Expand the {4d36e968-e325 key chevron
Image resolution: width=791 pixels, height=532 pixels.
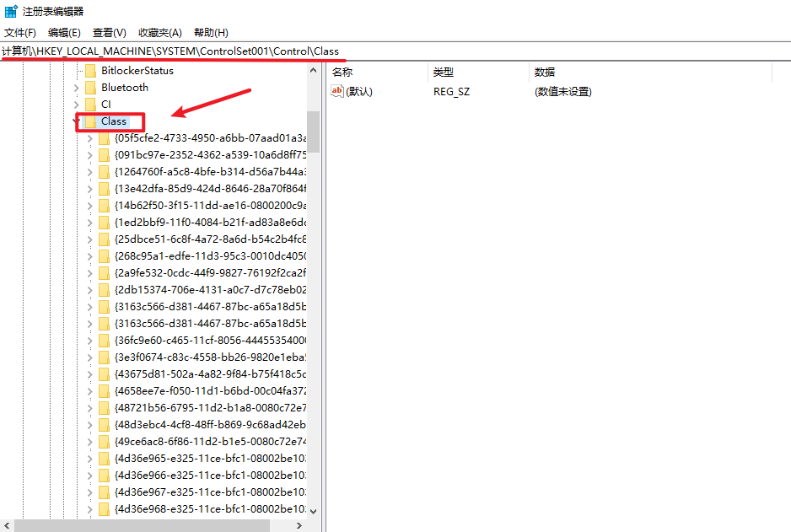(89, 508)
